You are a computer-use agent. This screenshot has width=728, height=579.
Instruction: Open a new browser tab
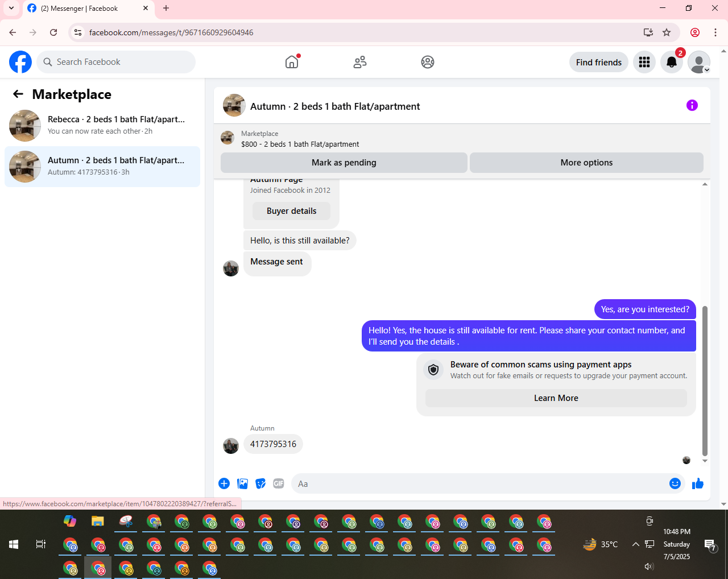point(166,8)
